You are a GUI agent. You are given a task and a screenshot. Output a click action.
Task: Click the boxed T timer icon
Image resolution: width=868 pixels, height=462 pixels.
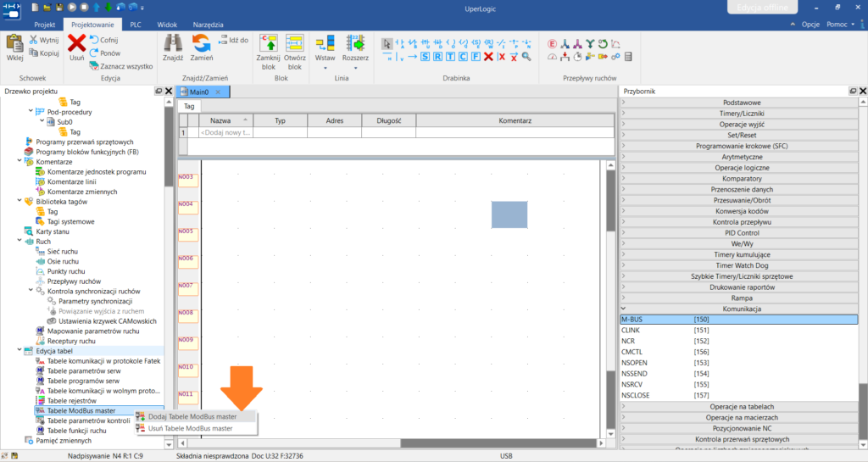click(451, 57)
